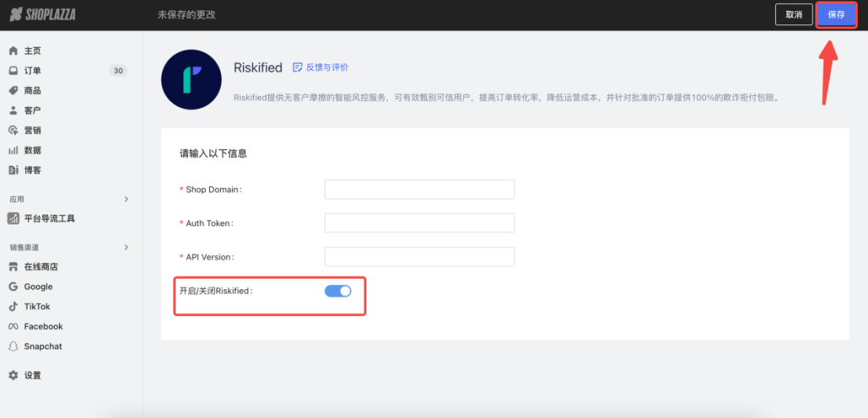Click the Riskified app logo

[x=192, y=79]
